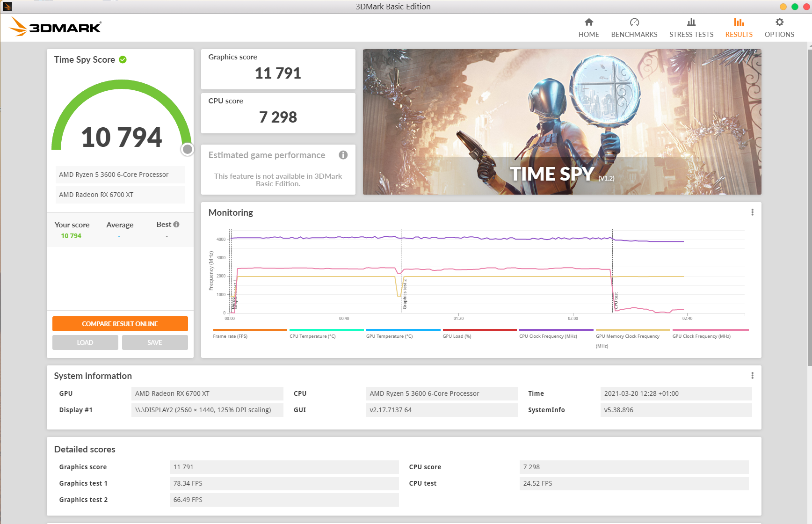Click the large 10 794 score number
The height and width of the screenshot is (524, 812).
[122, 138]
